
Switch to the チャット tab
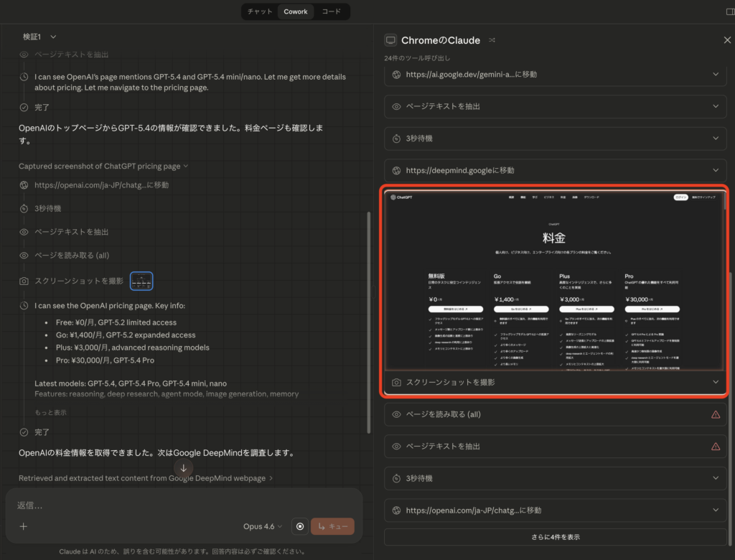[259, 11]
